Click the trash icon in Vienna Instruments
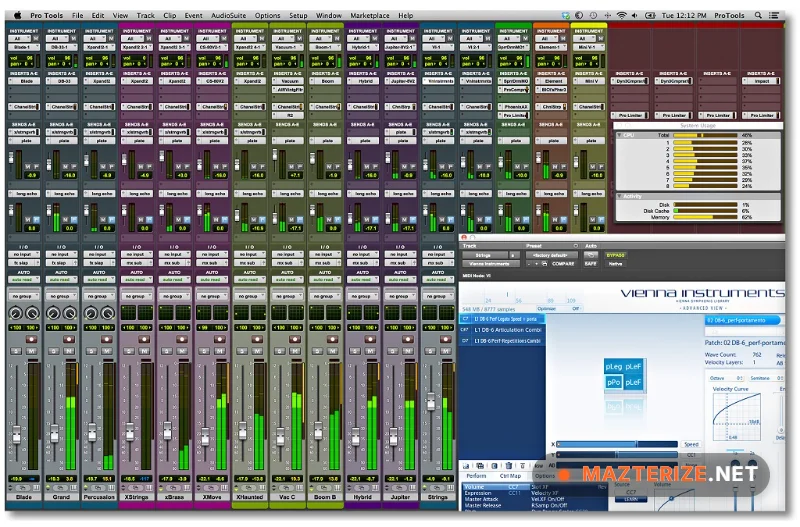 tap(509, 465)
